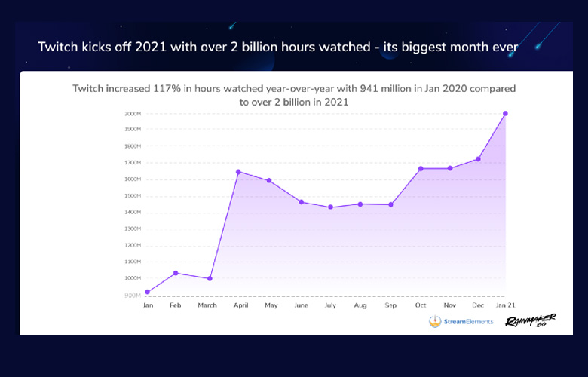588x377 pixels.
Task: Click the 'Oct' x-axis label
Action: pyautogui.click(x=421, y=305)
